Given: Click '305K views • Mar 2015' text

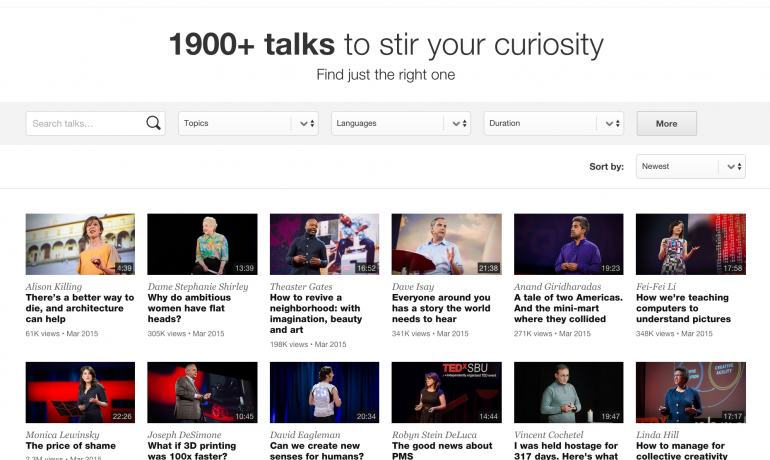Looking at the screenshot, I should pos(186,333).
